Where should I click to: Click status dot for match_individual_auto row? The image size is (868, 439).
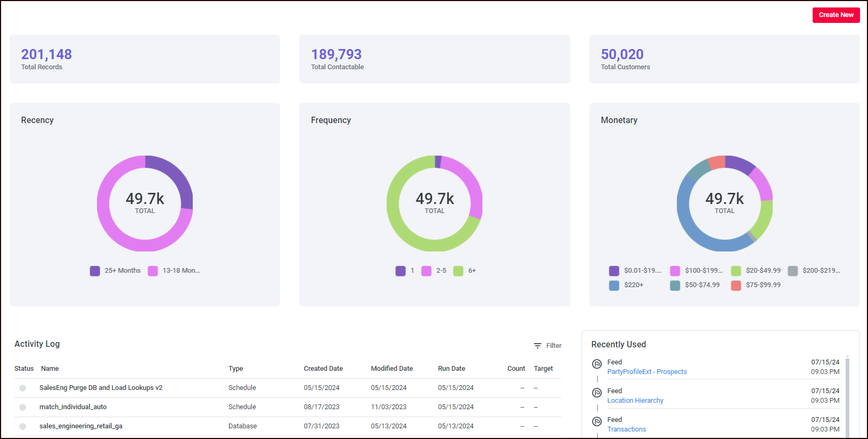pos(22,407)
